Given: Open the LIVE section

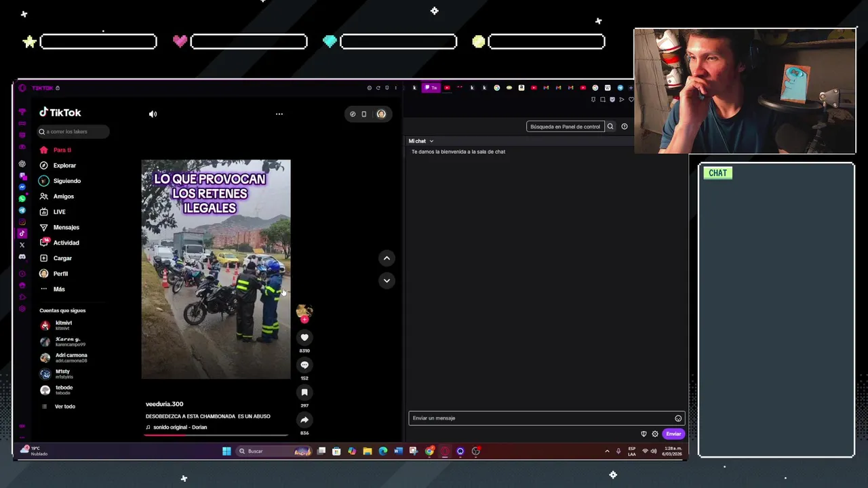Looking at the screenshot, I should pyautogui.click(x=52, y=211).
